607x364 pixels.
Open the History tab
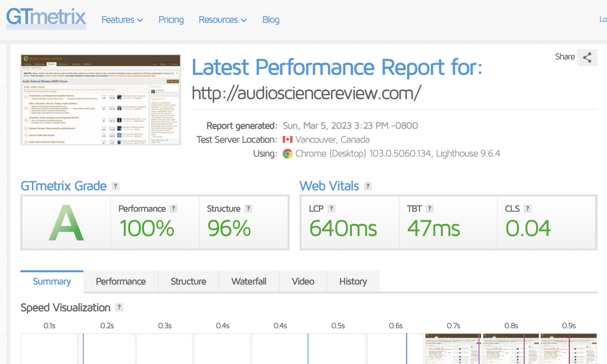click(353, 281)
